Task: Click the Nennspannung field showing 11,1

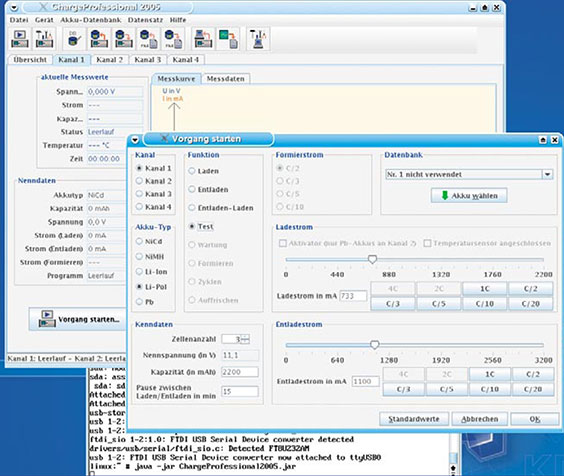Action: tap(240, 355)
